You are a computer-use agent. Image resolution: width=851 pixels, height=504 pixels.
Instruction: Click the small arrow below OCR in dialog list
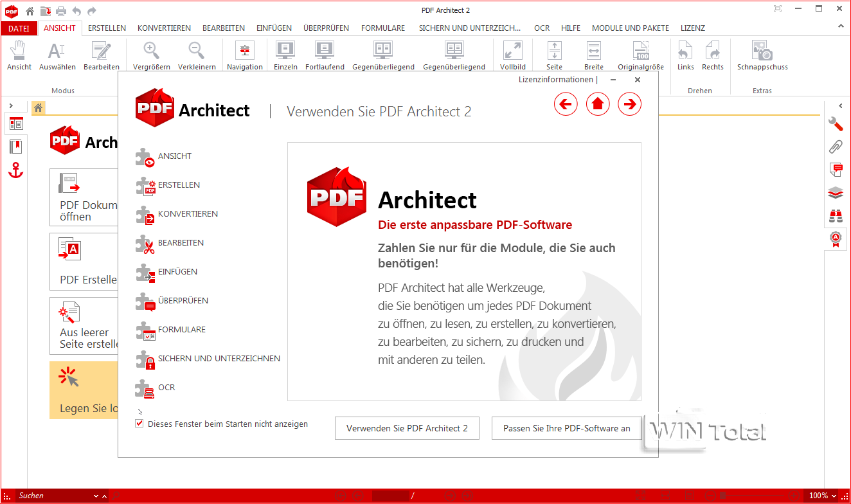pos(140,411)
